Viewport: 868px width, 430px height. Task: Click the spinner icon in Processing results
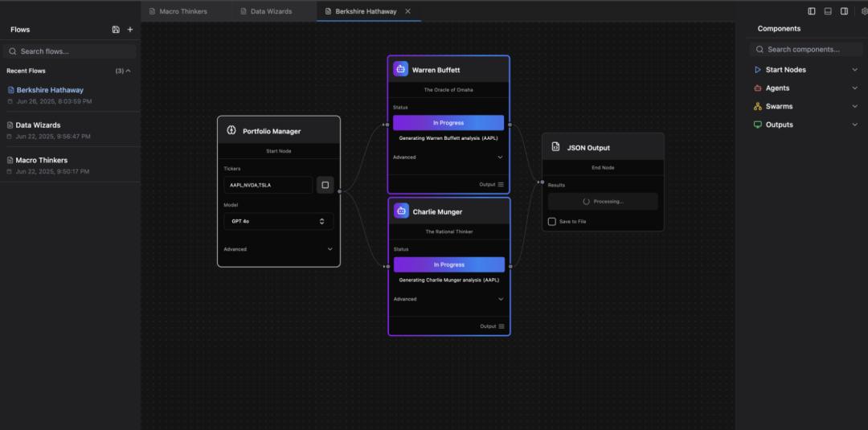pyautogui.click(x=586, y=202)
